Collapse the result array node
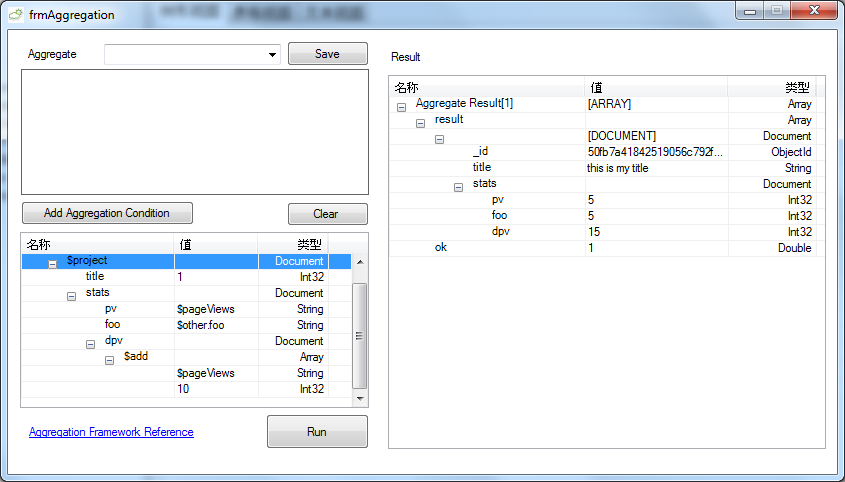The width and height of the screenshot is (845, 482). pyautogui.click(x=420, y=123)
